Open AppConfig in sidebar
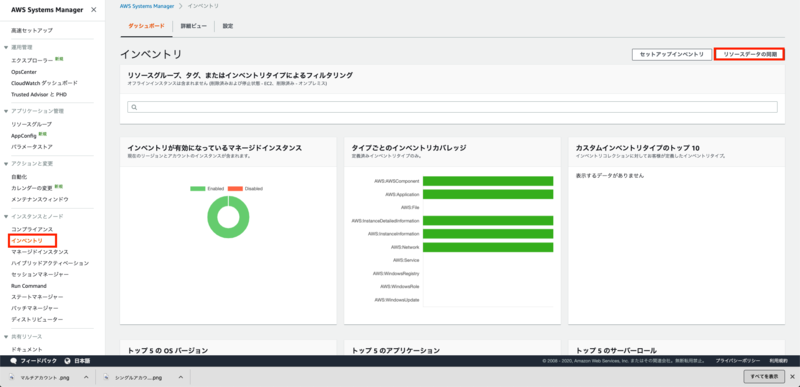The image size is (800, 387). point(23,136)
